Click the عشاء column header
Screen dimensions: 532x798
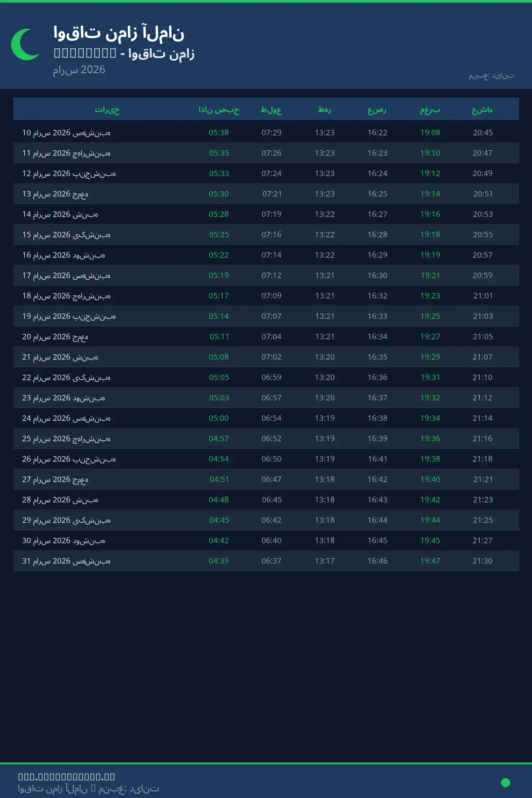(x=482, y=110)
